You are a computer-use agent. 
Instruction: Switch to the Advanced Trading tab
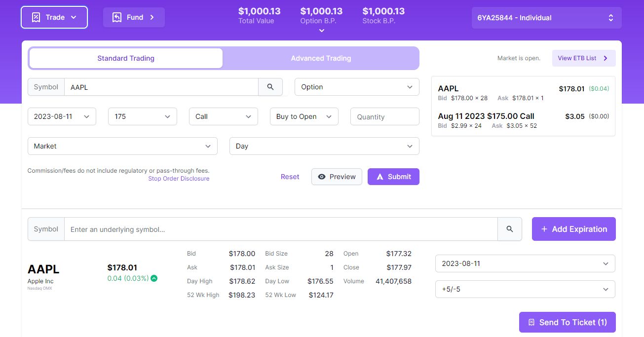(321, 58)
